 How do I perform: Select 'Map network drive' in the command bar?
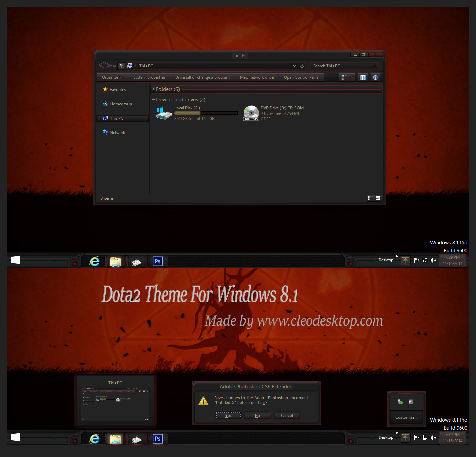click(x=257, y=77)
